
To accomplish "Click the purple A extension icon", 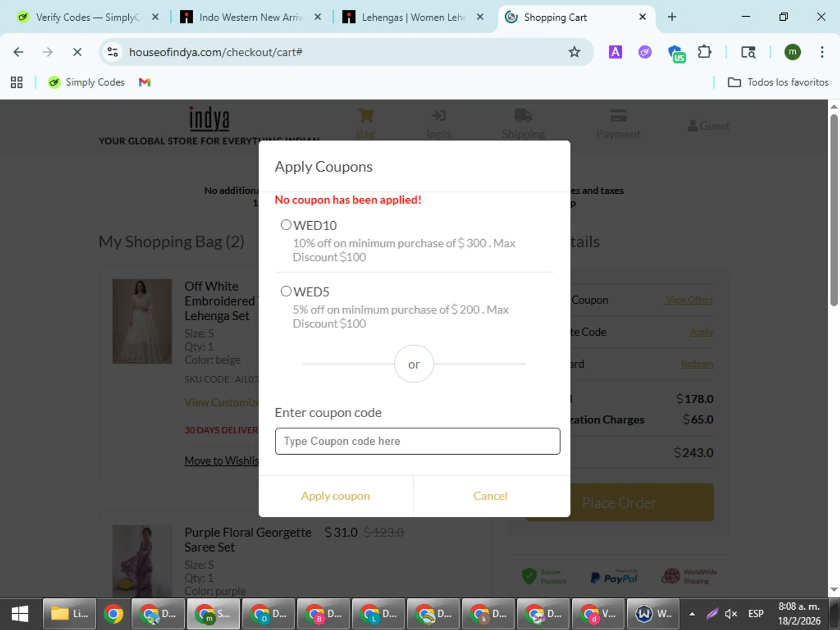I will point(615,52).
